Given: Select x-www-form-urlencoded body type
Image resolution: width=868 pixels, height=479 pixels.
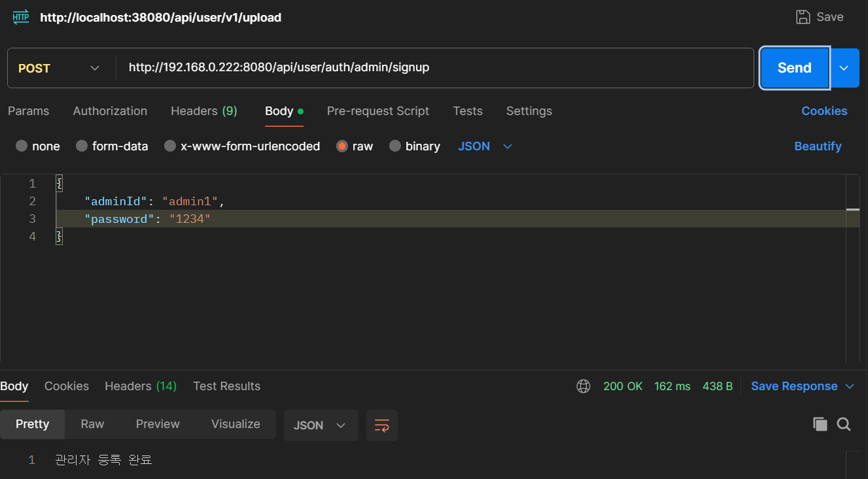Looking at the screenshot, I should [x=242, y=146].
